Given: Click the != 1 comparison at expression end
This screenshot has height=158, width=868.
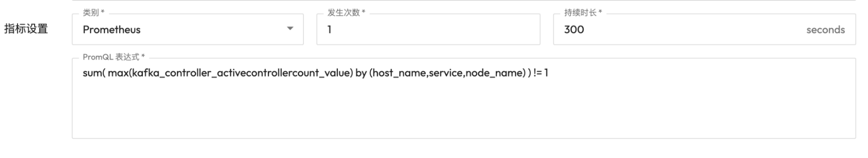Looking at the screenshot, I should pyautogui.click(x=541, y=73).
